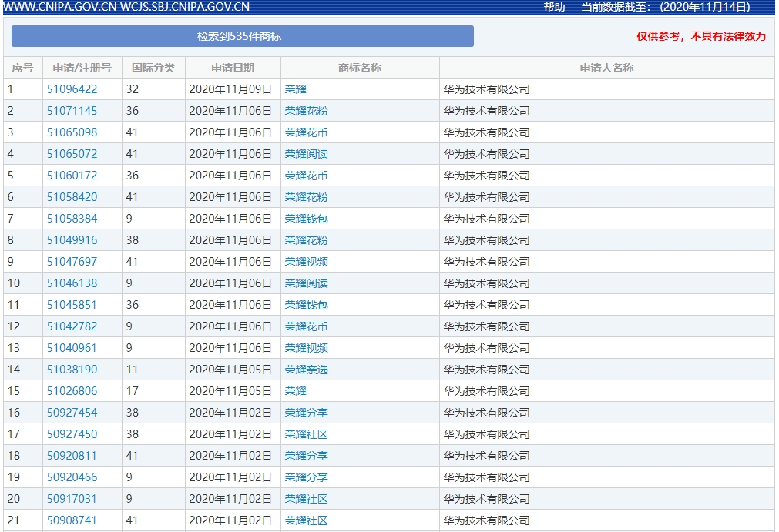Open trademark 荣耀花币 in row 5
Viewport: 779px width, 532px height.
[306, 176]
